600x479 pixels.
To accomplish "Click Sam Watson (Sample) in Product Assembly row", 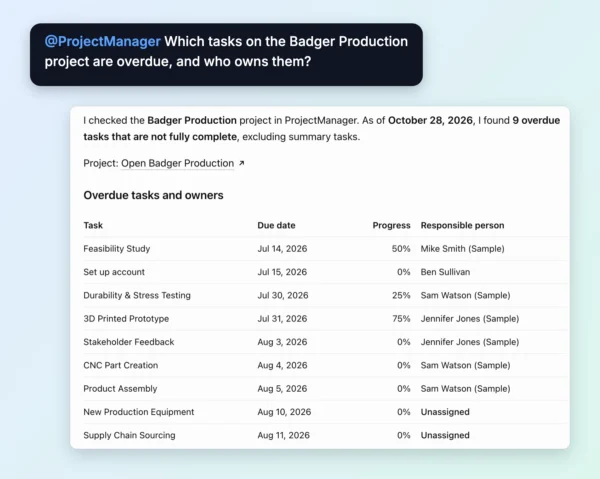I will coord(465,389).
